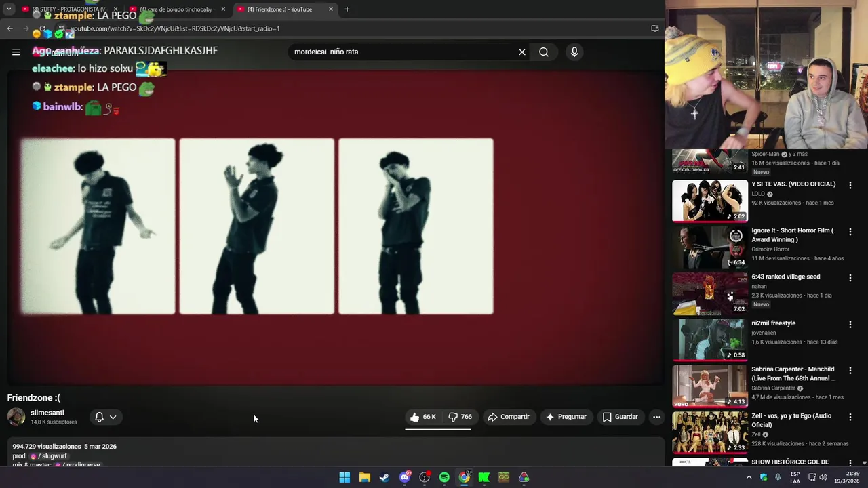868x488 pixels.
Task: Open options for 'Zell - vos, yo y tu Ego'
Action: pos(850,417)
